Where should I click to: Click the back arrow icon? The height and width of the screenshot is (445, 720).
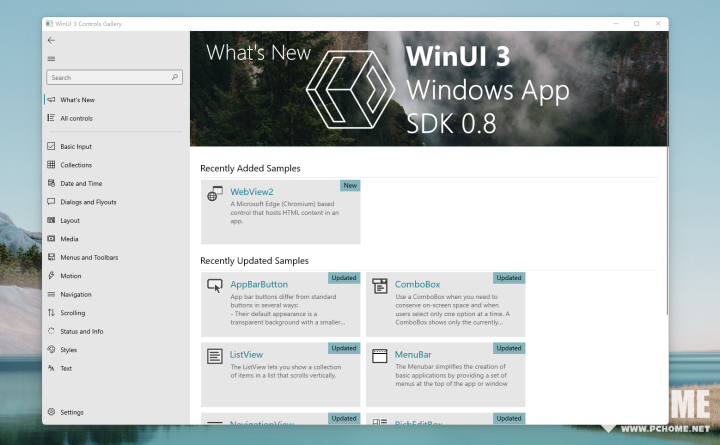coord(51,41)
